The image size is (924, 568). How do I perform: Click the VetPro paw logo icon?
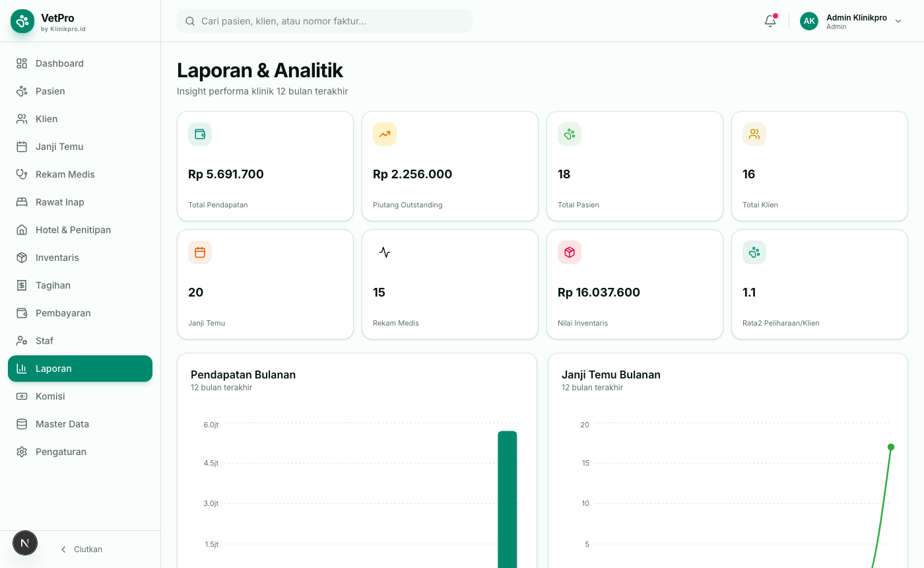pos(22,21)
